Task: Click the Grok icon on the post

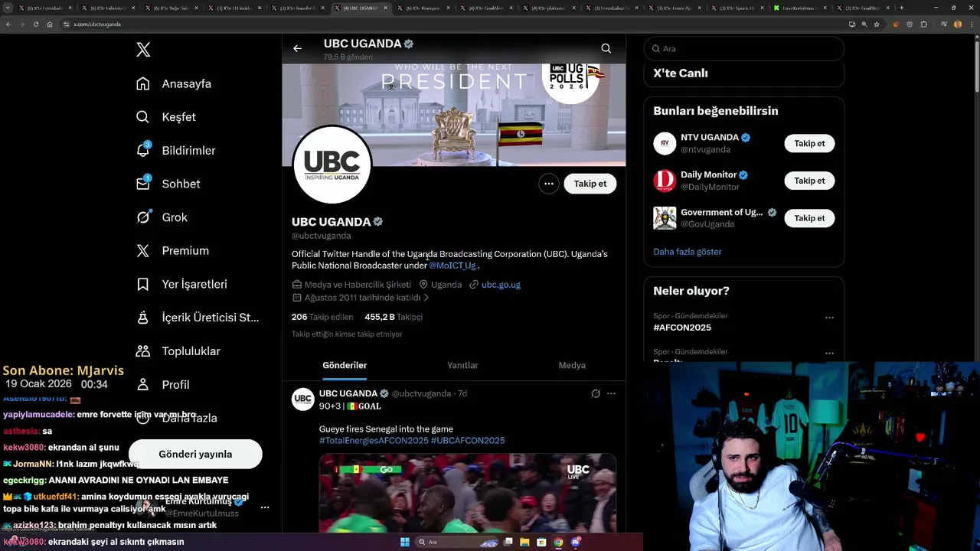Action: tap(596, 393)
